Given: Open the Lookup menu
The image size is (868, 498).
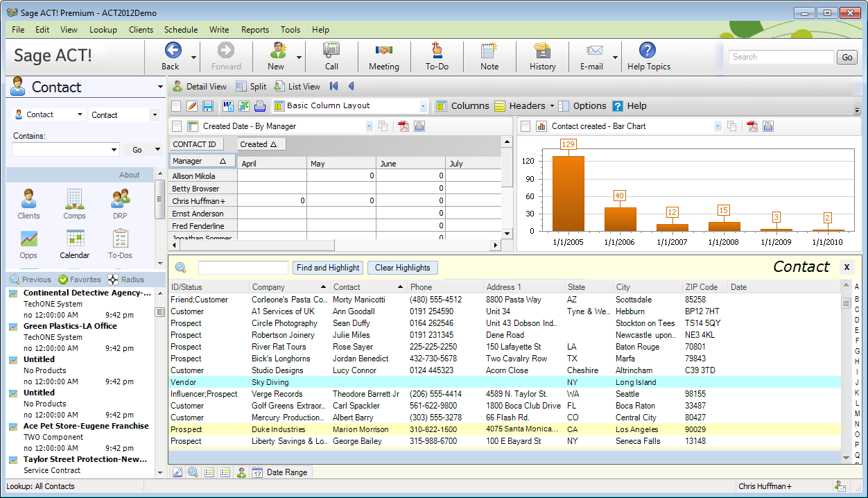Looking at the screenshot, I should pyautogui.click(x=103, y=30).
